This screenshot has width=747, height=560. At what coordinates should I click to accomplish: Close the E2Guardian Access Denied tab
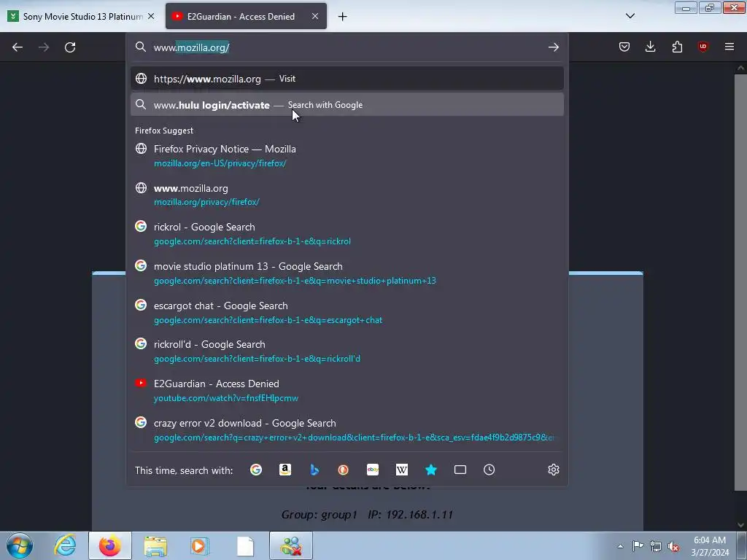click(315, 16)
